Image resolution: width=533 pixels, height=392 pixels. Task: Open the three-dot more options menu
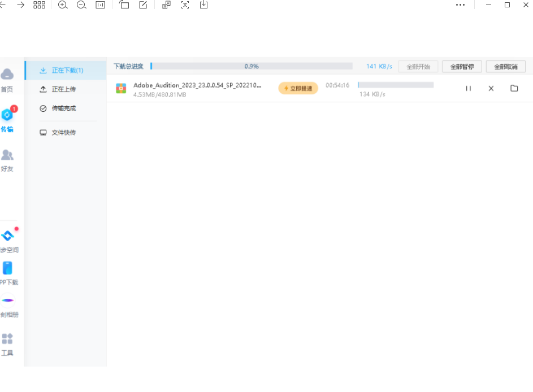pyautogui.click(x=461, y=5)
